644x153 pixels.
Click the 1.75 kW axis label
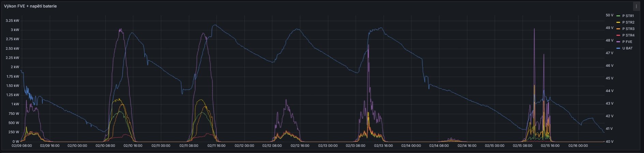pyautogui.click(x=13, y=76)
